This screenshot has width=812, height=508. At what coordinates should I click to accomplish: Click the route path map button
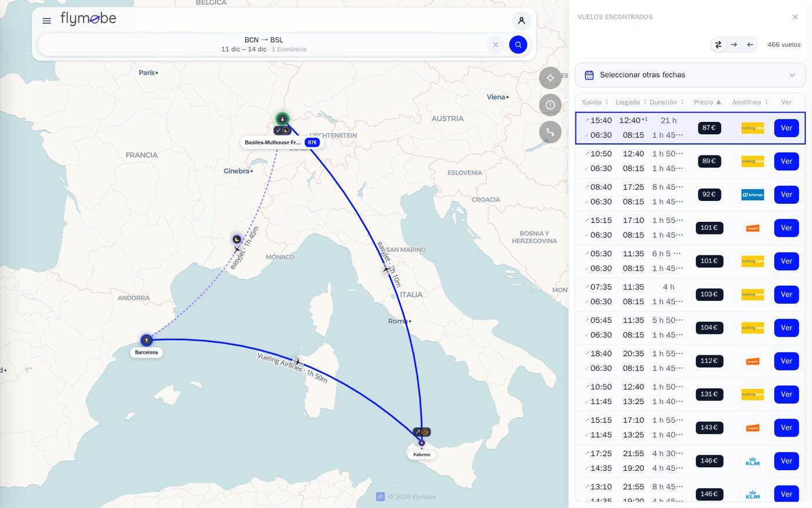pyautogui.click(x=550, y=132)
